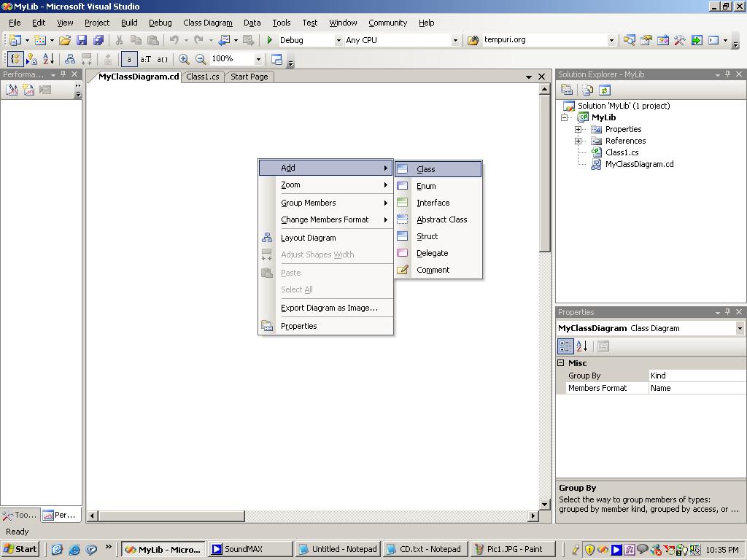Viewport: 747px width, 560px height.
Task: Click the Members Format value Name
Action: click(697, 388)
